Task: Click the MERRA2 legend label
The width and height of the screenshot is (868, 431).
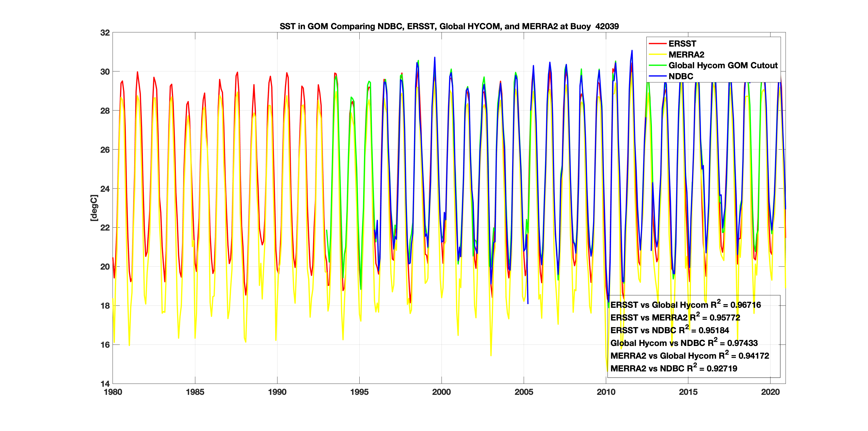Action: tap(686, 55)
